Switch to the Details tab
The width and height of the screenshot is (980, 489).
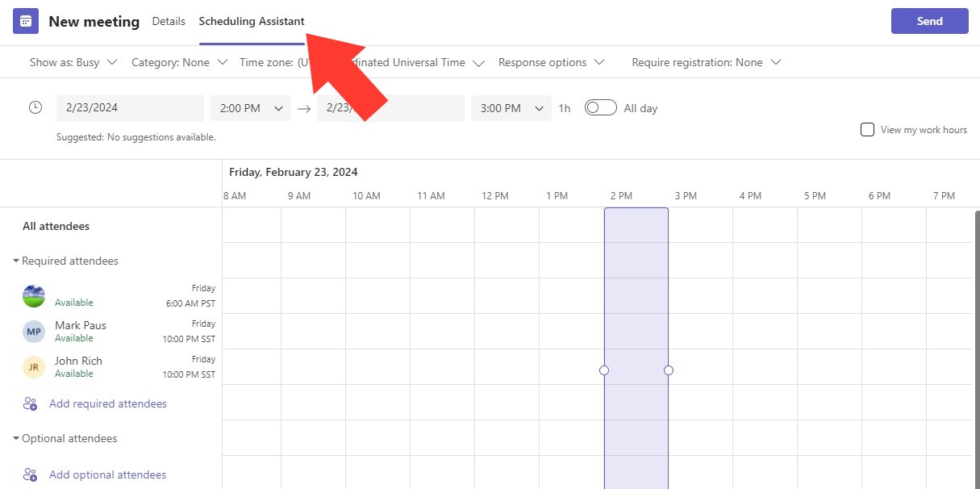point(169,21)
